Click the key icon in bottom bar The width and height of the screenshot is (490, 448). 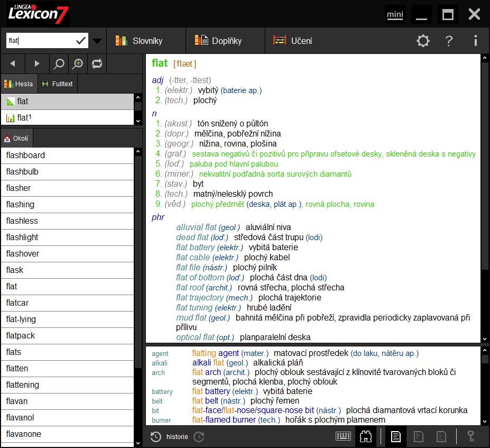coord(470,436)
